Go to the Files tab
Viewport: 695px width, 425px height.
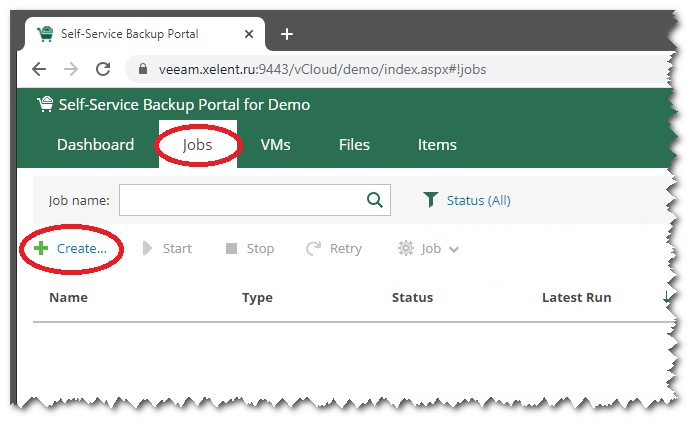tap(354, 145)
